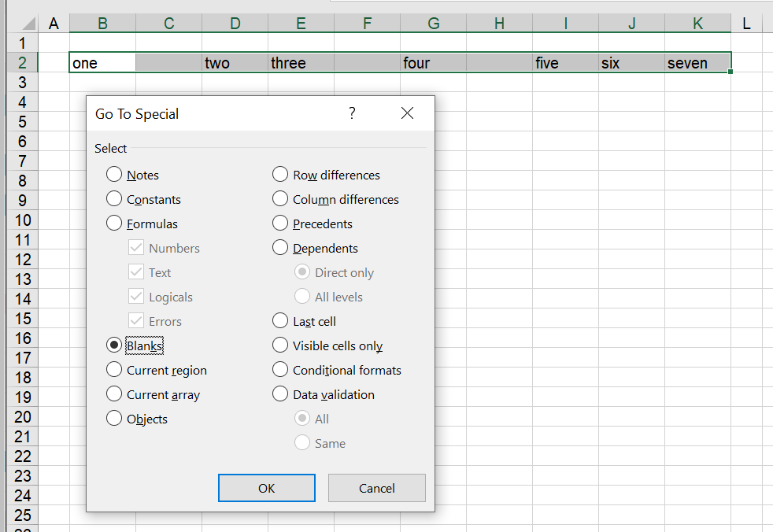Select the Row differences option

[280, 175]
